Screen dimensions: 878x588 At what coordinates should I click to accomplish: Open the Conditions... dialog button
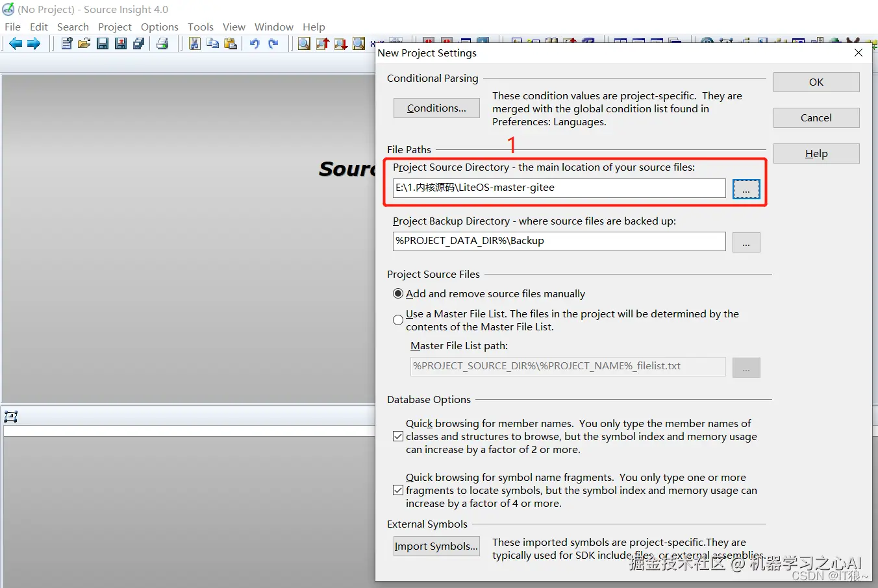[436, 108]
